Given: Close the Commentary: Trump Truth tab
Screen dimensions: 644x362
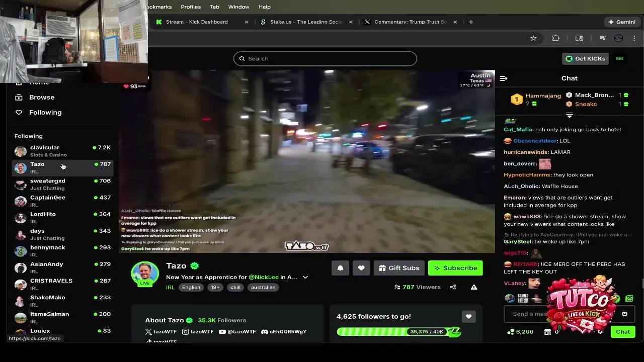Looking at the screenshot, I should click(455, 22).
